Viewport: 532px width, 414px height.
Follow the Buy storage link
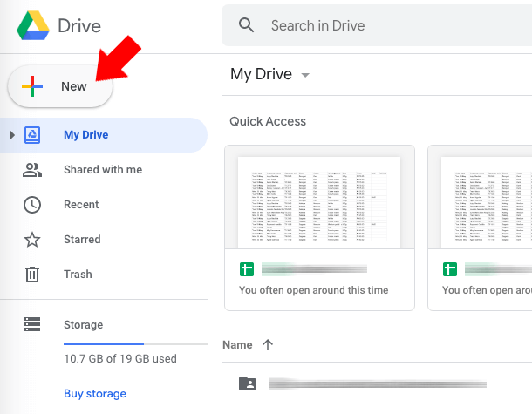(95, 394)
